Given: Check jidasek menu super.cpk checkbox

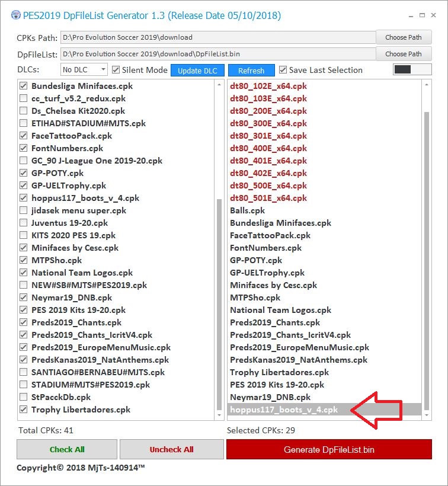Looking at the screenshot, I should point(23,210).
